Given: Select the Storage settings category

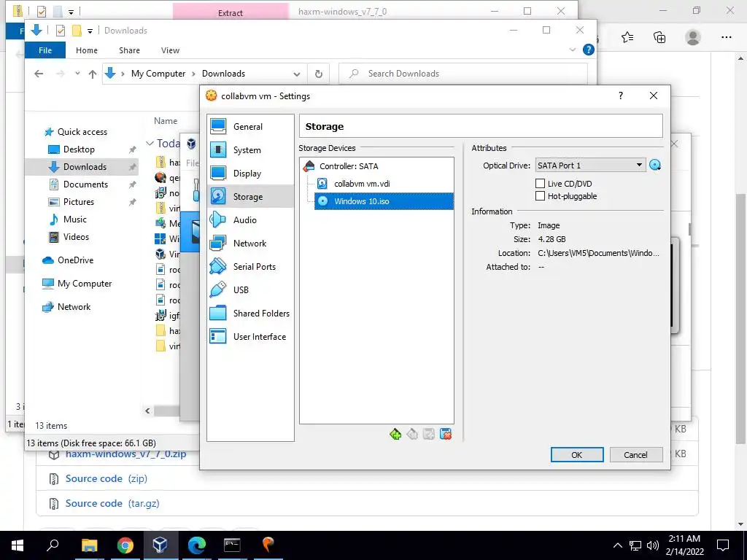Looking at the screenshot, I should (x=250, y=197).
